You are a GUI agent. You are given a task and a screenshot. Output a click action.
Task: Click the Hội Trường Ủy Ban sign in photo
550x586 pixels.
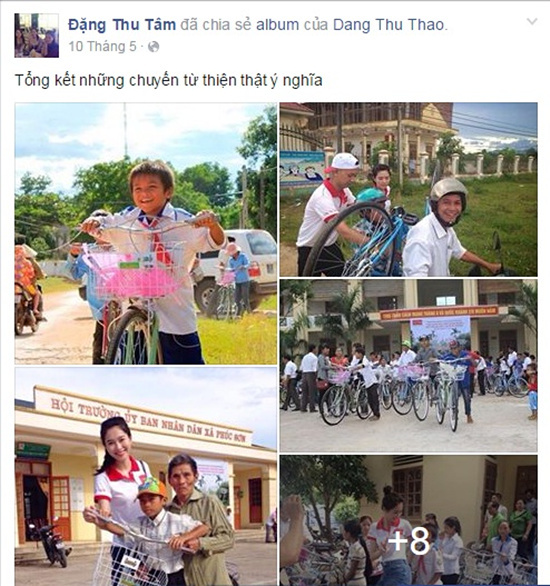click(x=149, y=419)
